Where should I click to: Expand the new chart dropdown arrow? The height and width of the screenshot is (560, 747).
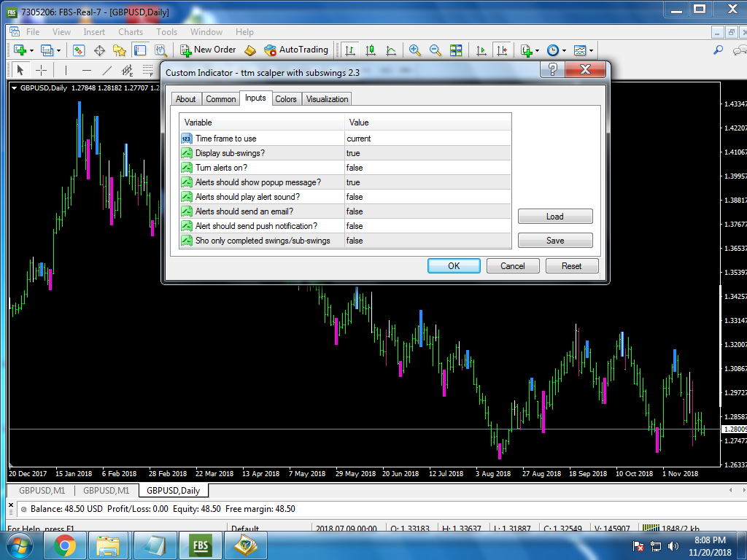[x=31, y=50]
